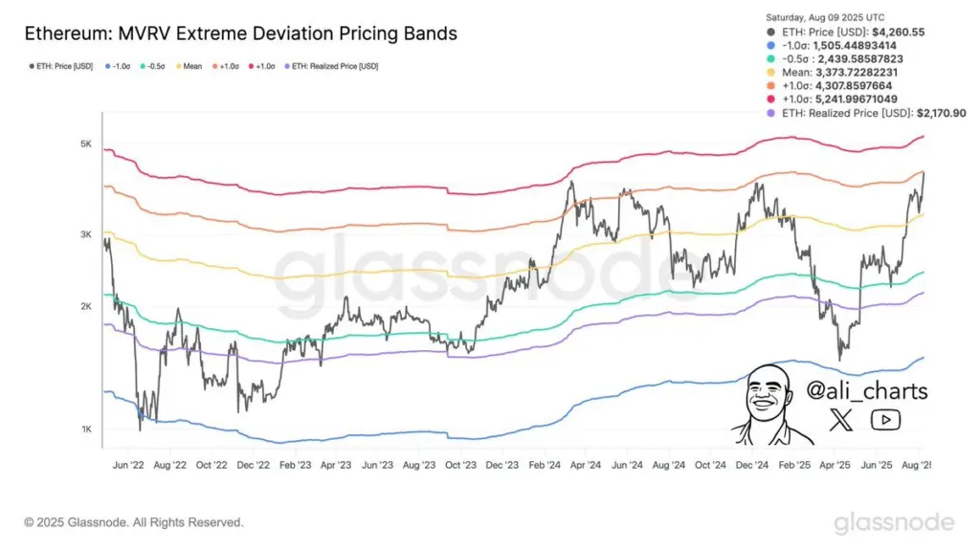Click purple Realized Price dot in tooltip
Viewport: 980px width, 551px height.
pyautogui.click(x=773, y=113)
